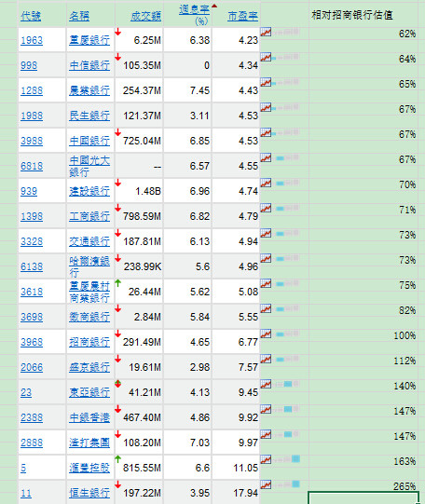Open 渣打集團 stock name link

tap(89, 443)
